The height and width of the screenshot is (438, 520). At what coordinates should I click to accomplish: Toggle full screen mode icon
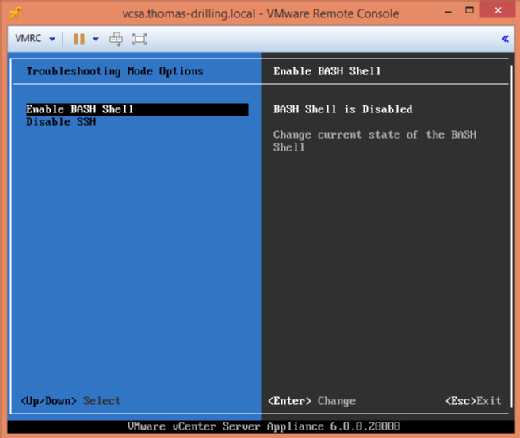(139, 39)
